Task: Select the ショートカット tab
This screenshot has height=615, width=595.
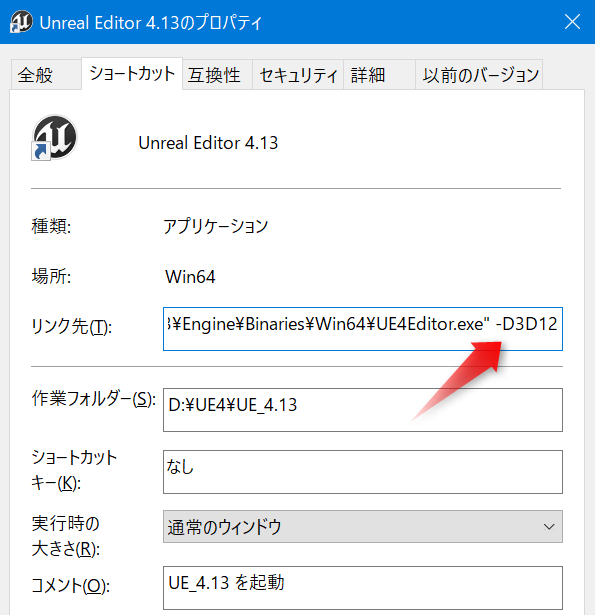Action: point(132,74)
